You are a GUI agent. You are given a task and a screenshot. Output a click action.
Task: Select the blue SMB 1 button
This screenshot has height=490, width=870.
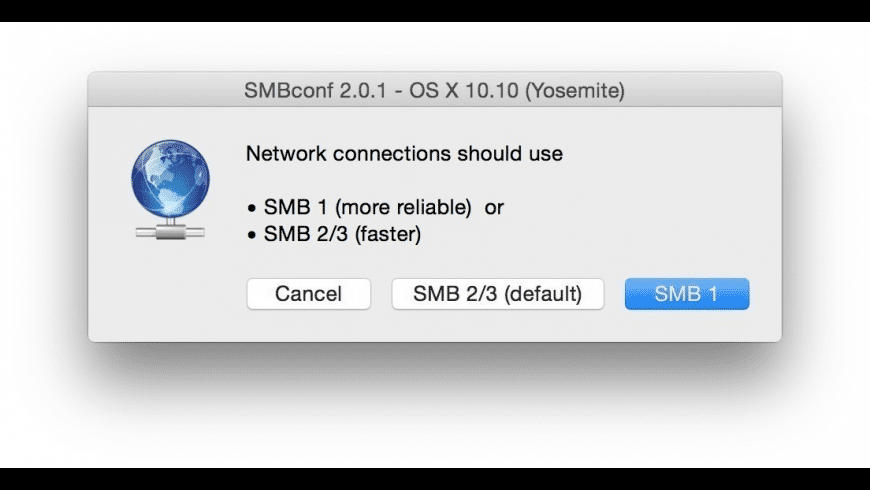686,294
